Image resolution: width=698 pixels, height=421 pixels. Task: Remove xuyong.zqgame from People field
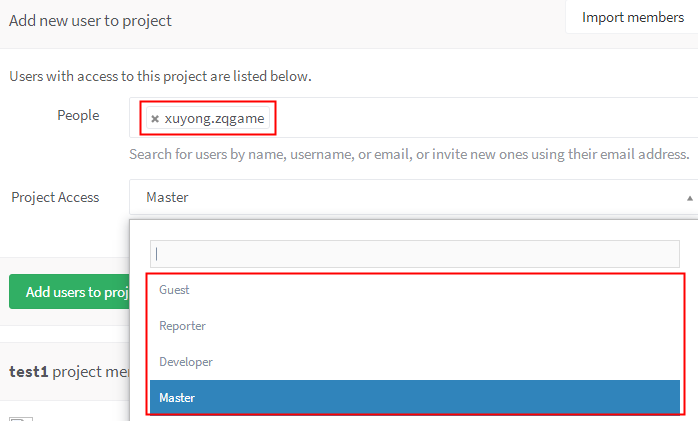(155, 119)
